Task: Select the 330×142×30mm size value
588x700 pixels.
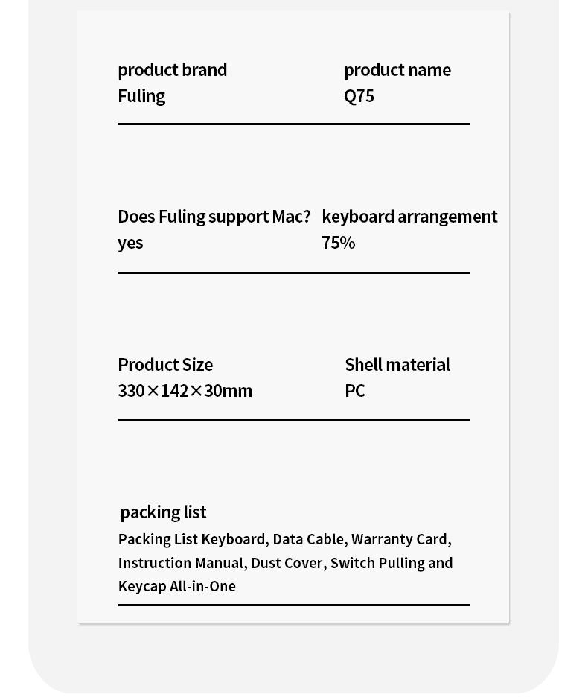Action: [185, 391]
